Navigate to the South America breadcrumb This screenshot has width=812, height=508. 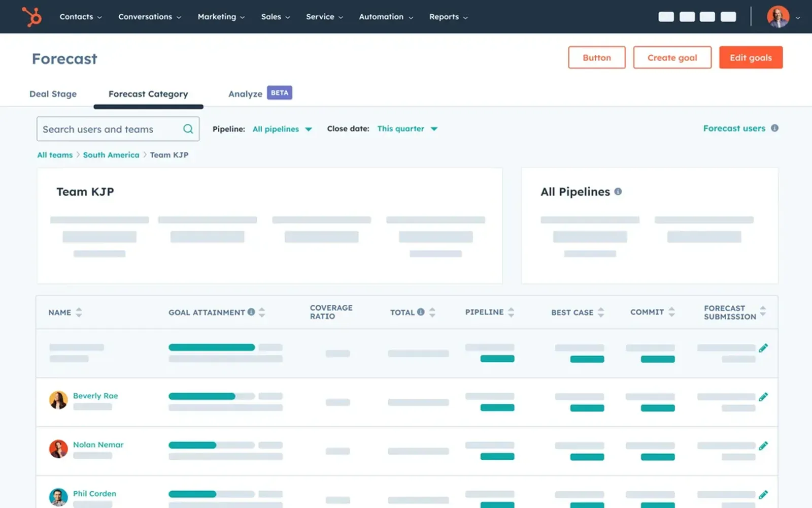[111, 154]
